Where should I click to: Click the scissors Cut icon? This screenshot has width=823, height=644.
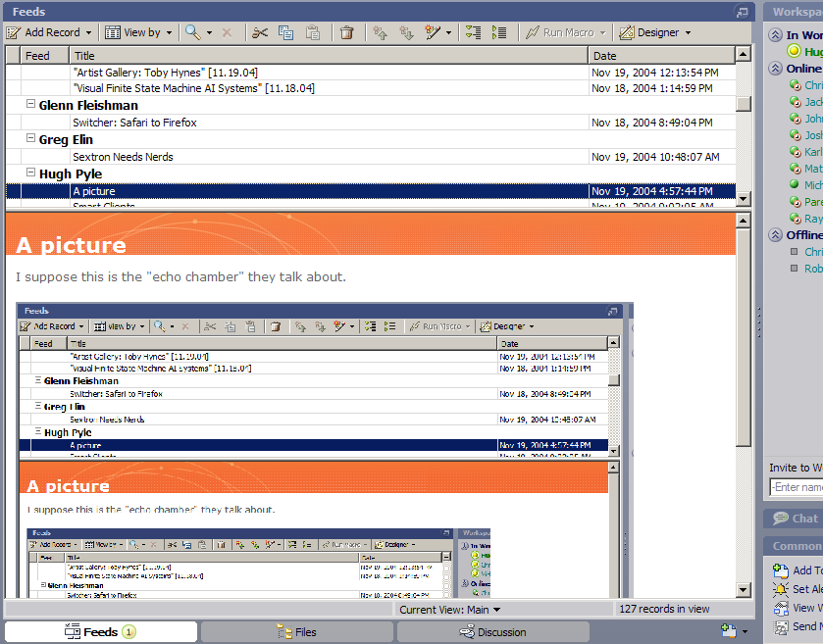point(260,32)
